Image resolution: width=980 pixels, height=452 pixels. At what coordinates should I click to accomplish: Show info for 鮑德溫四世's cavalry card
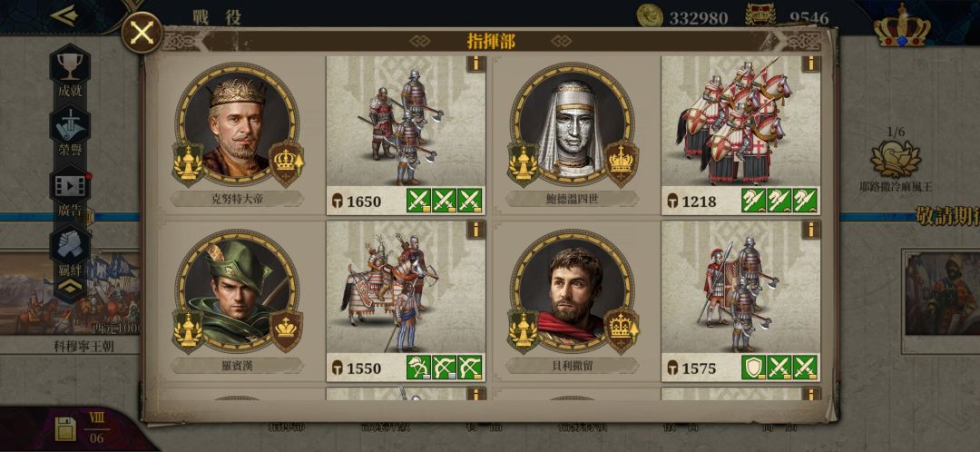[810, 64]
